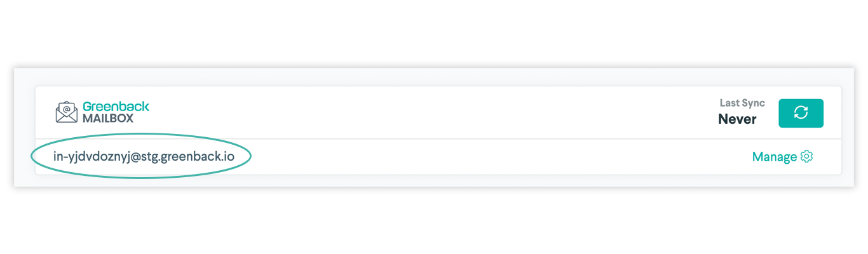
Task: Click the MAILBOX label under Greenback
Action: tap(108, 118)
